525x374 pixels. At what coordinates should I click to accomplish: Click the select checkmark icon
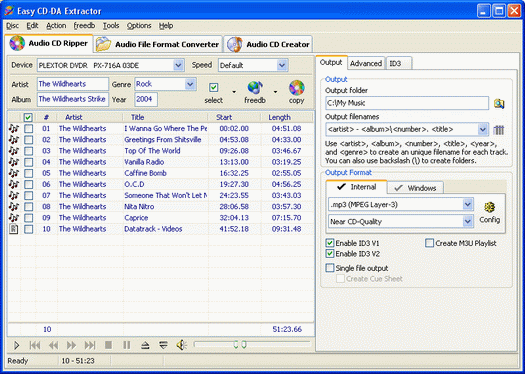pyautogui.click(x=214, y=88)
